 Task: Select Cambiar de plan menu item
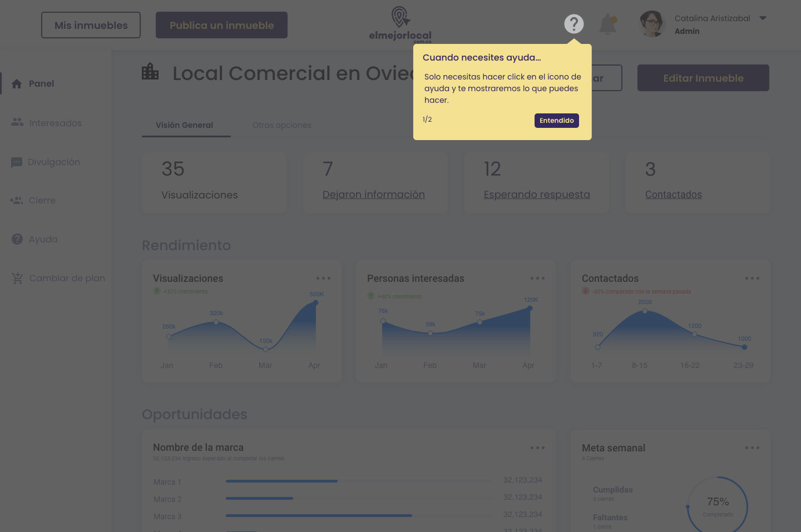pos(67,278)
